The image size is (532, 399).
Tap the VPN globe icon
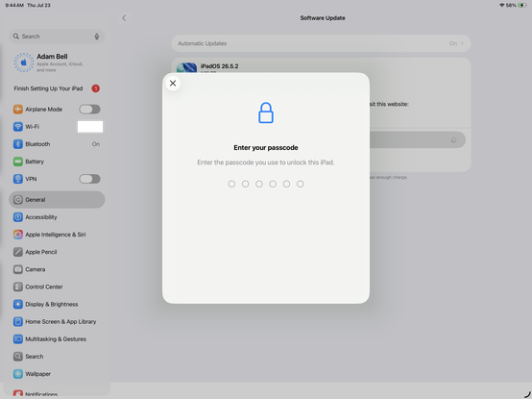pyautogui.click(x=18, y=179)
